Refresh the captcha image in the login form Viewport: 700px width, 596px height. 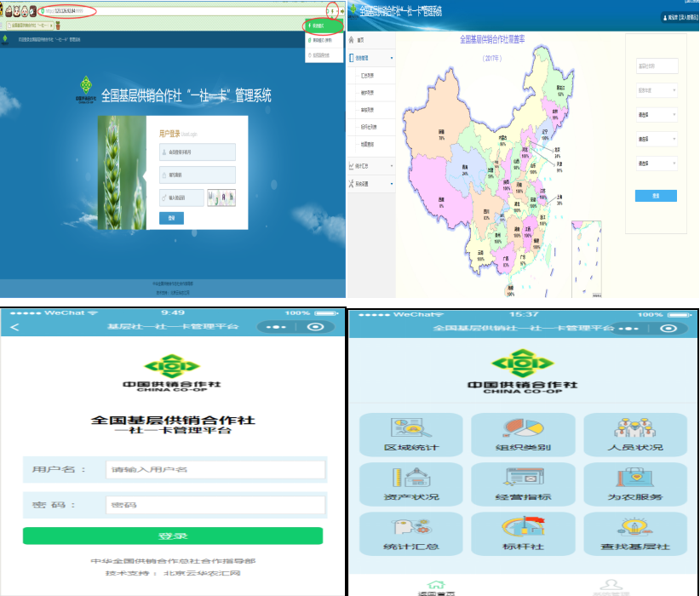[221, 198]
